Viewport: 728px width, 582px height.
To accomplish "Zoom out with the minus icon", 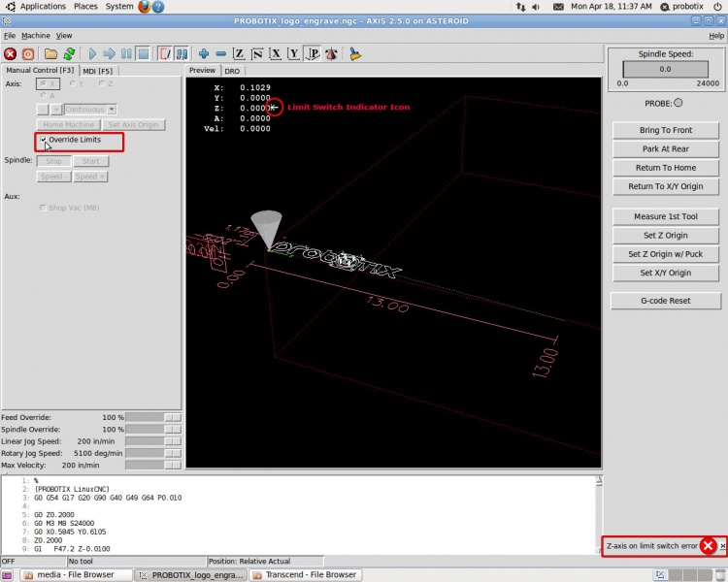I will coord(220,54).
